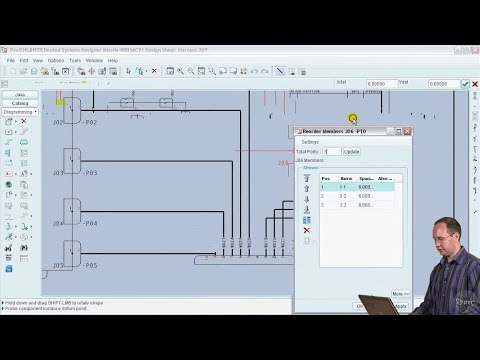
Task: Click the Undo arrow icon
Action: 254,71
